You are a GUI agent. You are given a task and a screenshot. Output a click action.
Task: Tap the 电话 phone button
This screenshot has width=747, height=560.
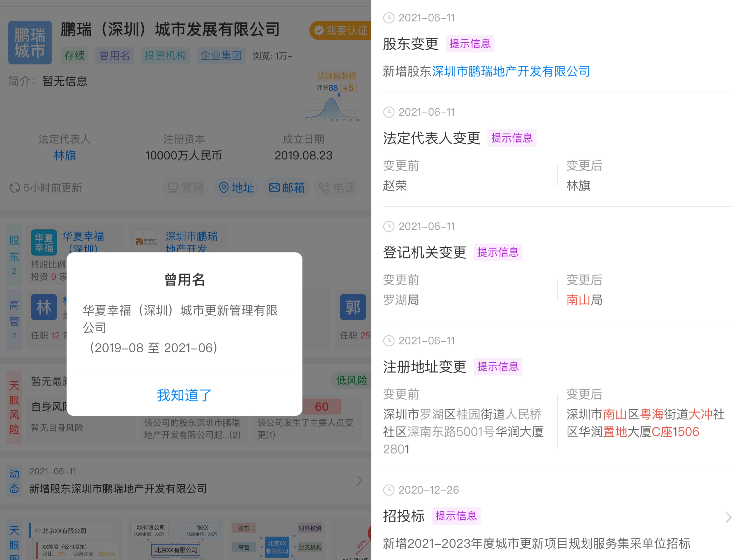pyautogui.click(x=337, y=188)
